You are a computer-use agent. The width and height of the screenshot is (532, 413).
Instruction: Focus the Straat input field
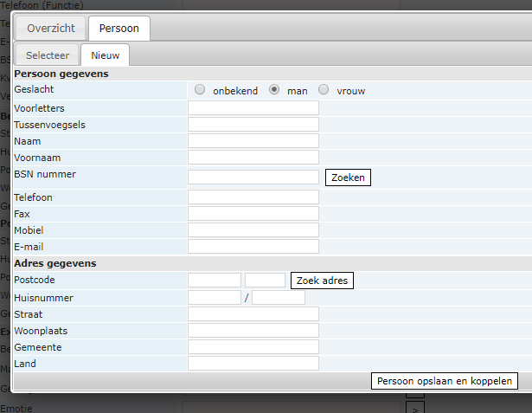253,313
